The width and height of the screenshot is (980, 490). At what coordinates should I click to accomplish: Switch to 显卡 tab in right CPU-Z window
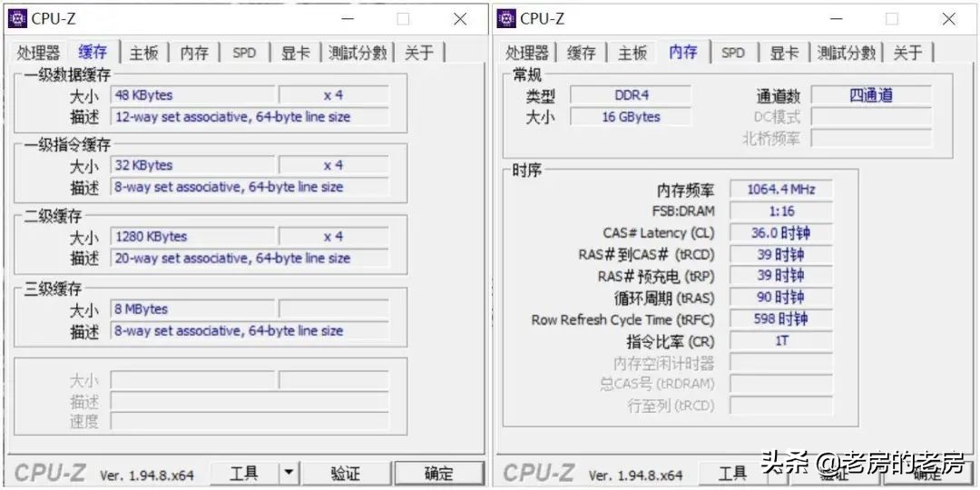click(784, 53)
